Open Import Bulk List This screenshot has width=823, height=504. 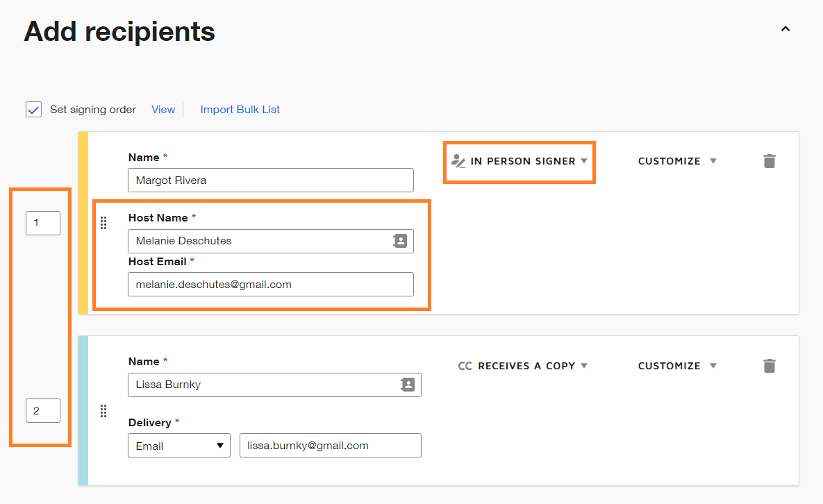pyautogui.click(x=240, y=109)
